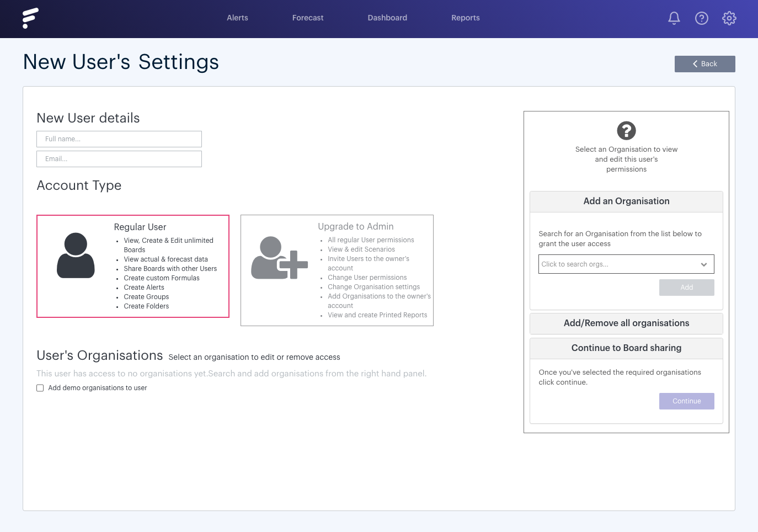Screen dimensions: 758x532
Task: Click the Regular User person icon
Action: (x=76, y=256)
